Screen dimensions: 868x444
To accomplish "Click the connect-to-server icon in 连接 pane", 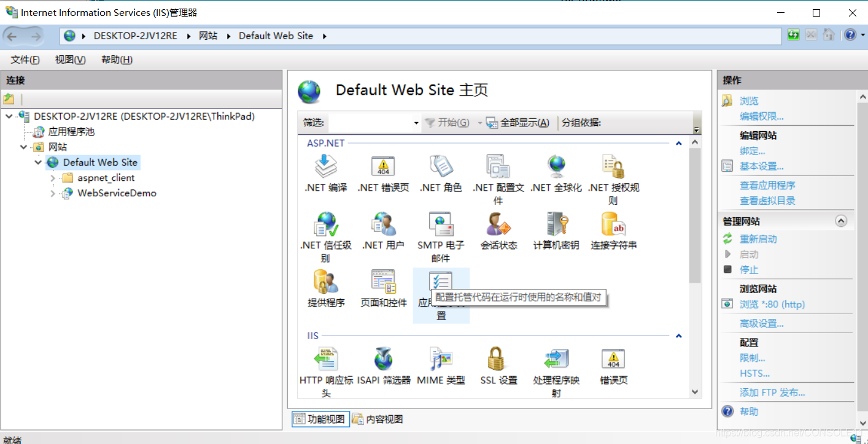I will (9, 99).
